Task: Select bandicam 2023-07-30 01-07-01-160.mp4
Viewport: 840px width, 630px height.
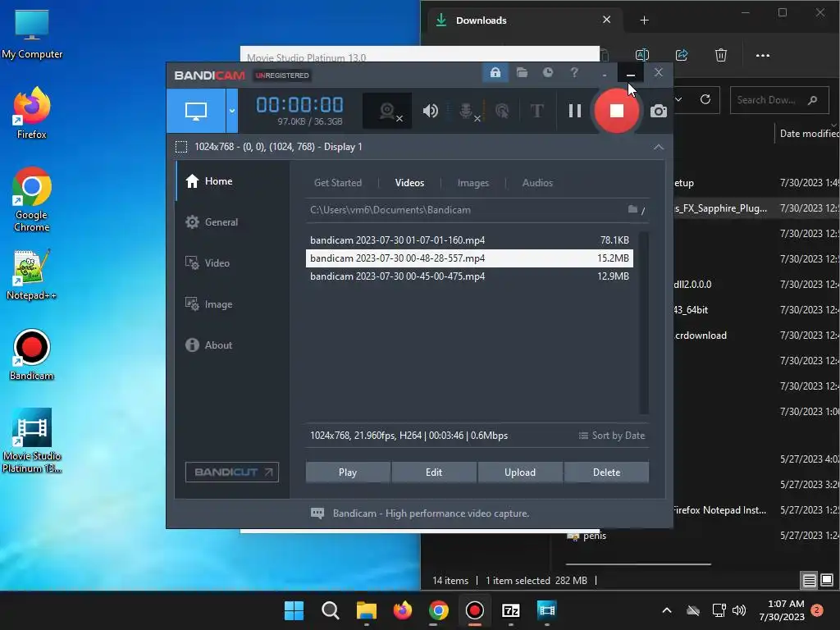Action: (469, 240)
